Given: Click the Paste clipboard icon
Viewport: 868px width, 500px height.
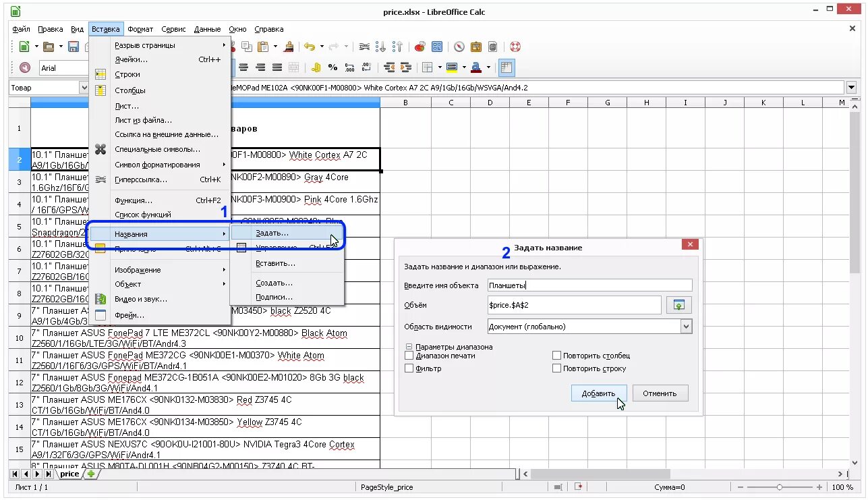Looking at the screenshot, I should coord(262,47).
